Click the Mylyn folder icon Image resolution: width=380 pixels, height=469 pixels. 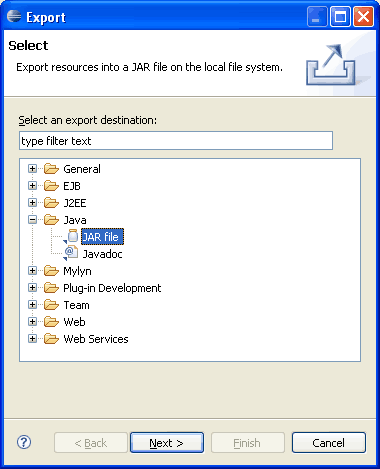pos(51,271)
